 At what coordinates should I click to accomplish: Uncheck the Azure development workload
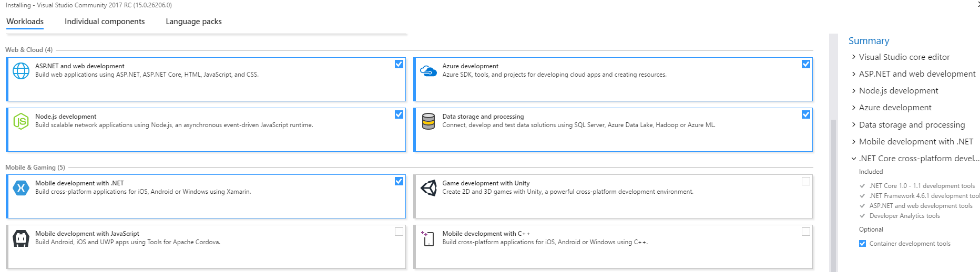[x=806, y=64]
